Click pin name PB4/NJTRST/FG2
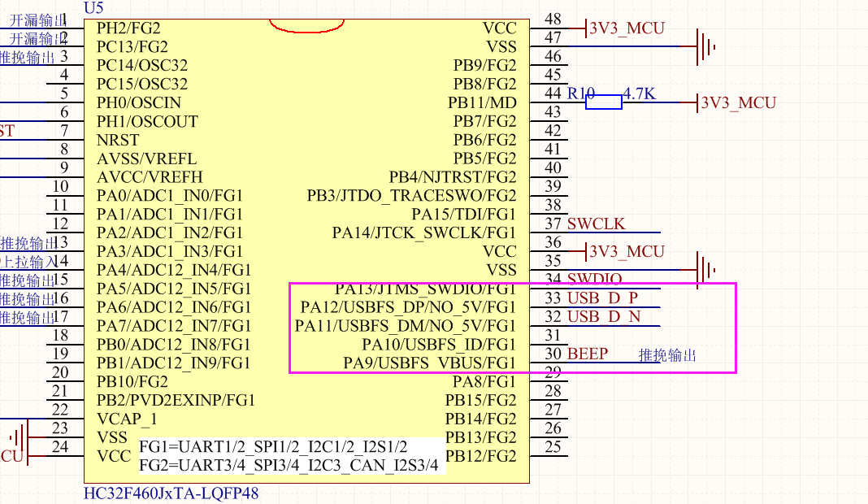 [453, 177]
